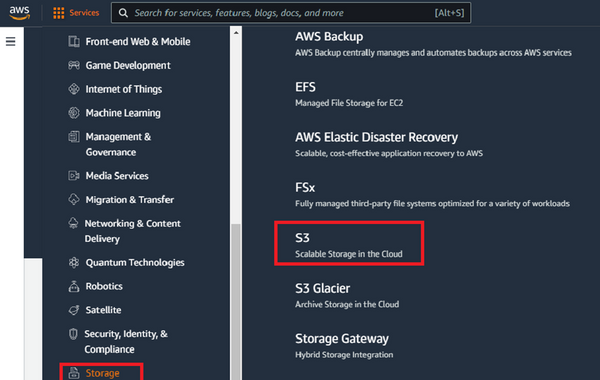Focus the services search field
Screen dimensions: 600x380
point(291,13)
